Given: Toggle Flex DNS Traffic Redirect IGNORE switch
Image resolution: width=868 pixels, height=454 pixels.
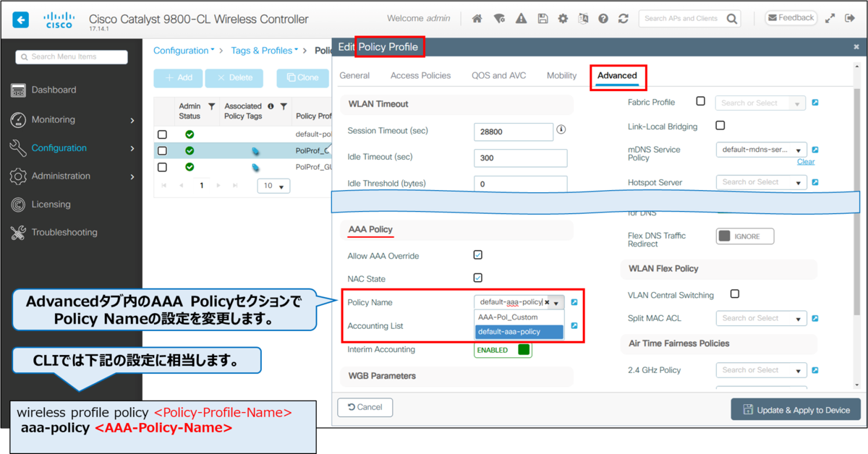Looking at the screenshot, I should [x=745, y=236].
